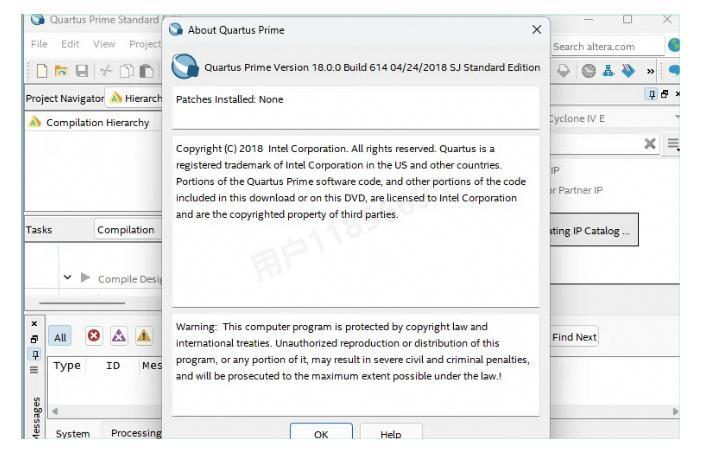Click the Find Next button
The height and width of the screenshot is (454, 701).
pos(574,337)
